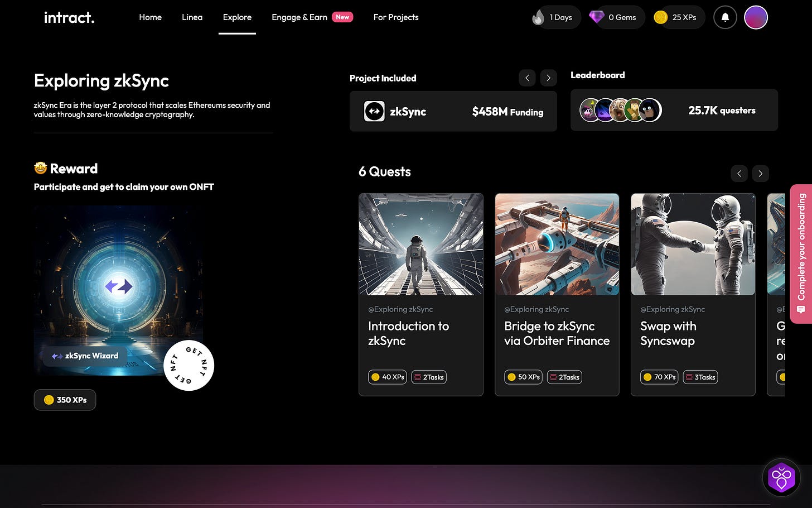Open the 0 Gems balance
Image resolution: width=812 pixels, height=508 pixels.
point(617,17)
